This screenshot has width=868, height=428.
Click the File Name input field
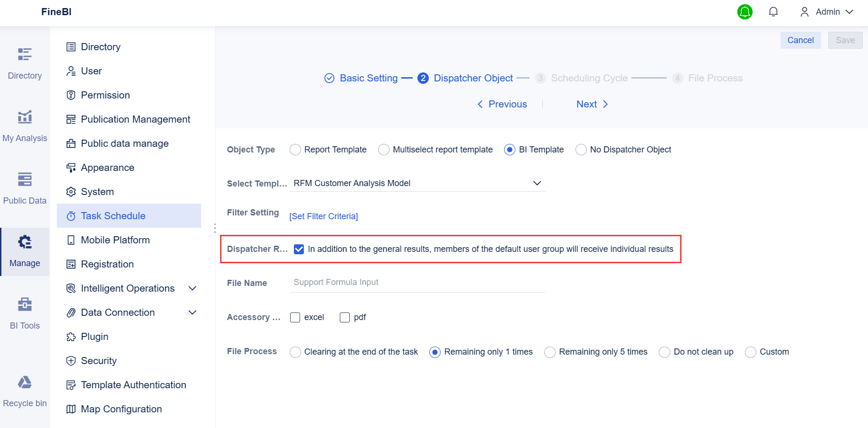[416, 282]
